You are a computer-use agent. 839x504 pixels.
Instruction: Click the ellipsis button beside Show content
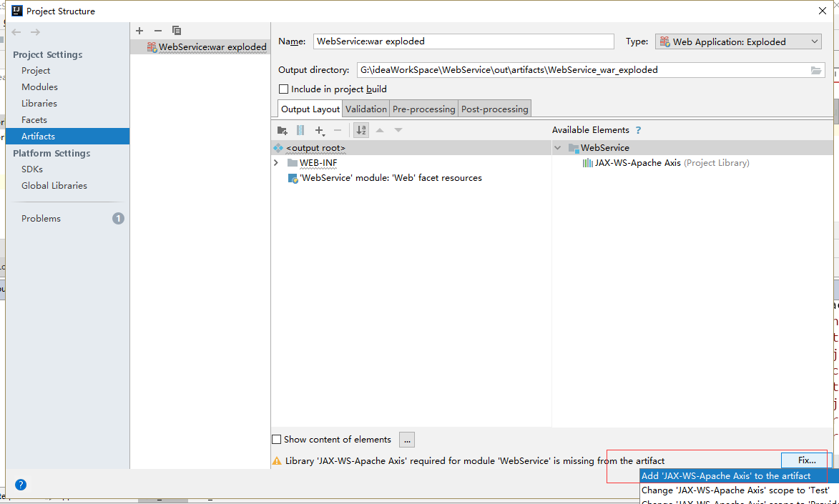point(407,440)
